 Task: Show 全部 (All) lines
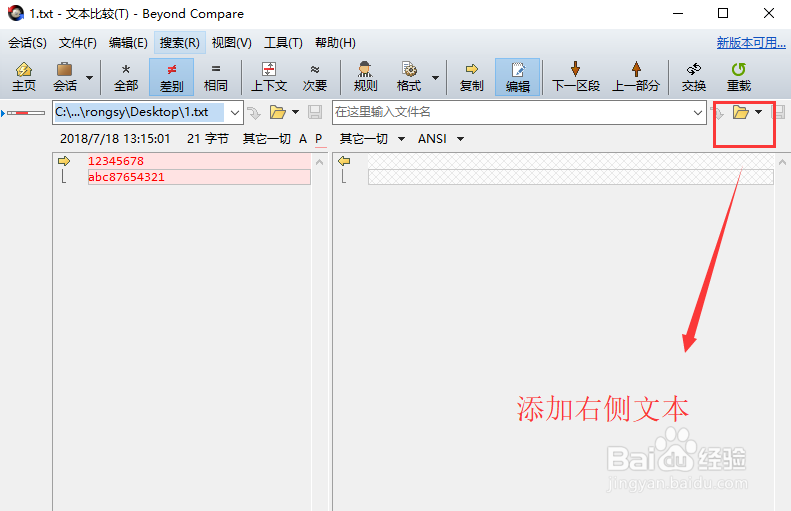[126, 77]
